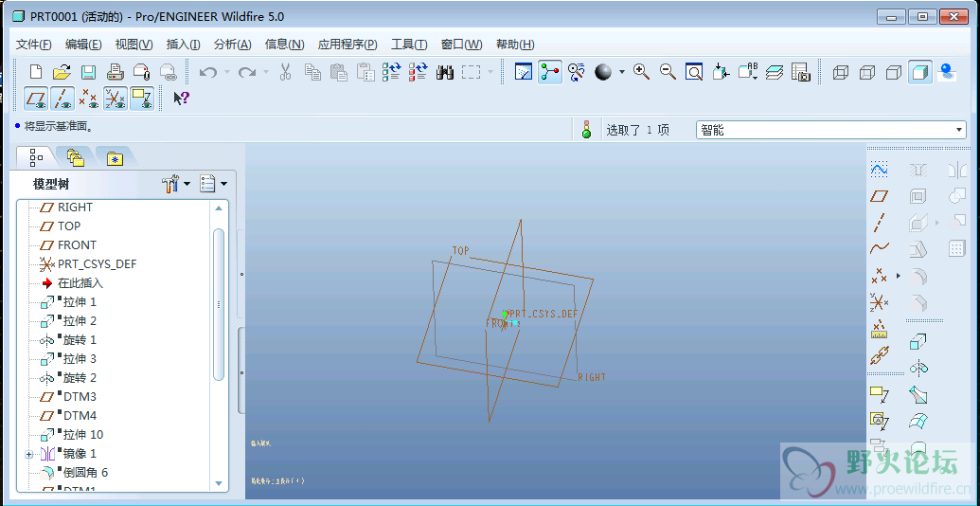Expand the 镜像 1 tree node

28,455
